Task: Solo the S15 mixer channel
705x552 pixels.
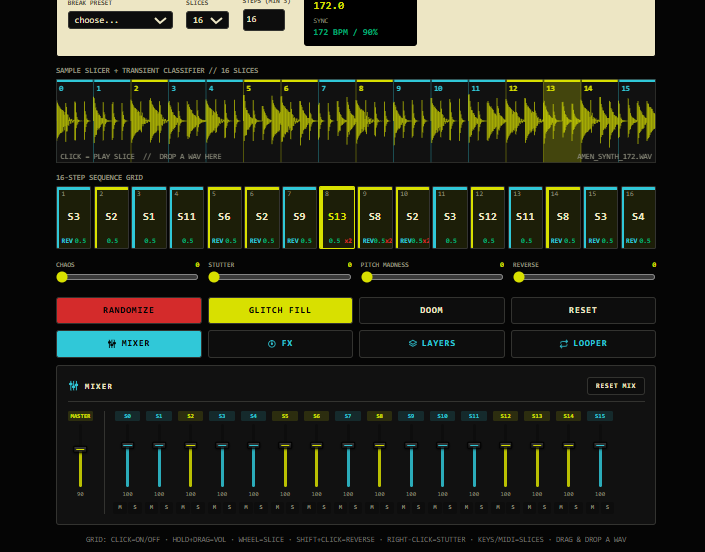Action: pos(607,507)
